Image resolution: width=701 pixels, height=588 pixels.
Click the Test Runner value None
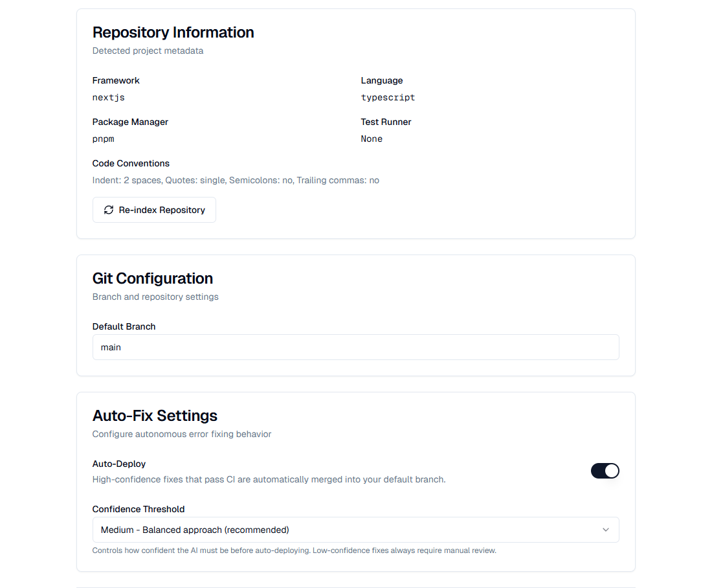pyautogui.click(x=372, y=139)
